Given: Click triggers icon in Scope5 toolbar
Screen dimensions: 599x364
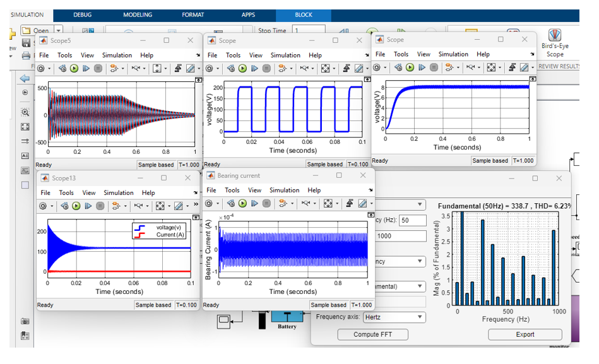Looking at the screenshot, I should click(178, 68).
